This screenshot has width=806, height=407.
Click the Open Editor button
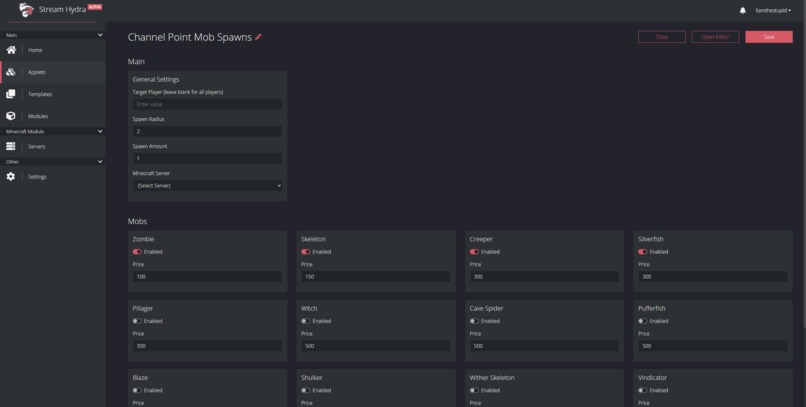click(x=715, y=37)
